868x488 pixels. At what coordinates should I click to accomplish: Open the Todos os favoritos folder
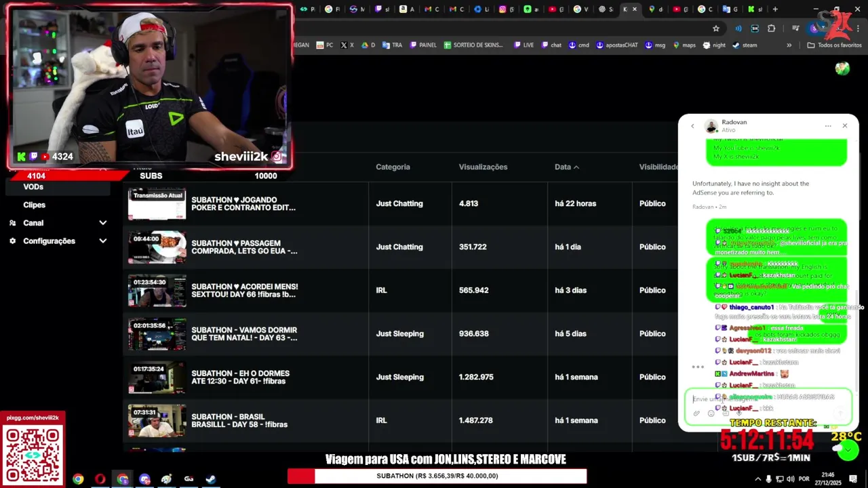point(834,45)
